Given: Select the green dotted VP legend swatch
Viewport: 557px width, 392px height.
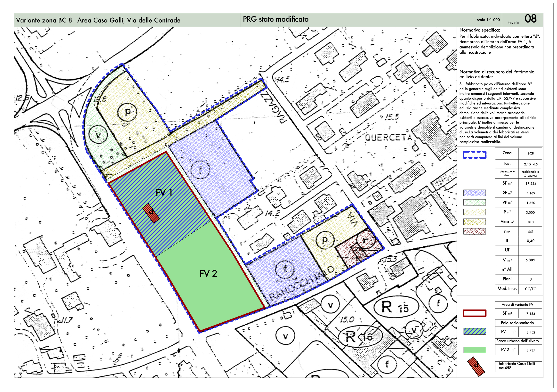Looking at the screenshot, I should (475, 203).
